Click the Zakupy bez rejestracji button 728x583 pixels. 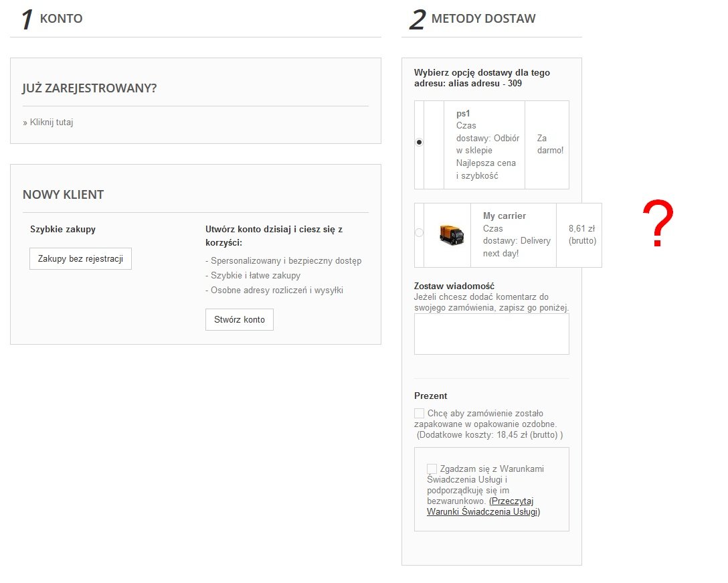click(x=80, y=259)
